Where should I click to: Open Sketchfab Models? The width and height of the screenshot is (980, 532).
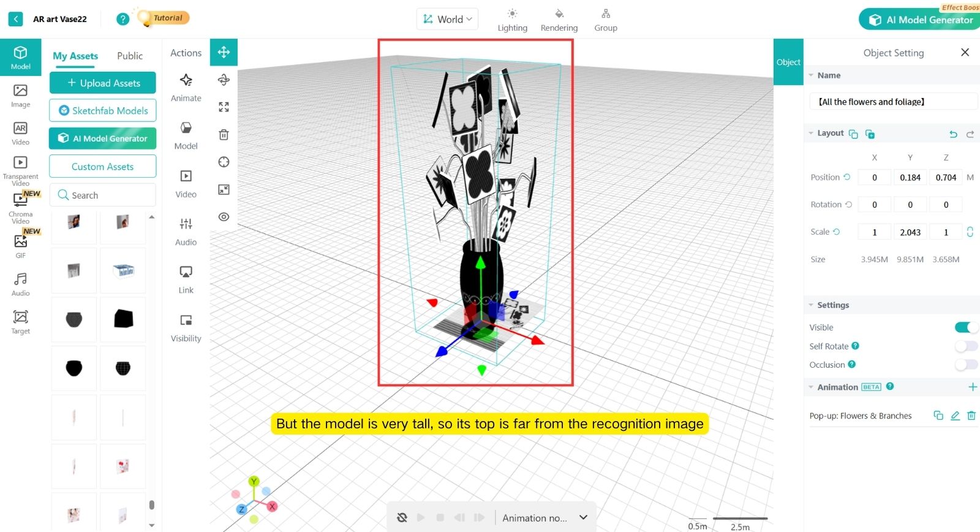(x=103, y=110)
